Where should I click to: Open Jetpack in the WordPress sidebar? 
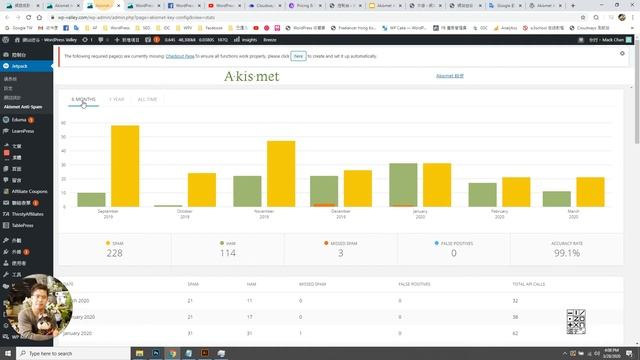point(27,66)
